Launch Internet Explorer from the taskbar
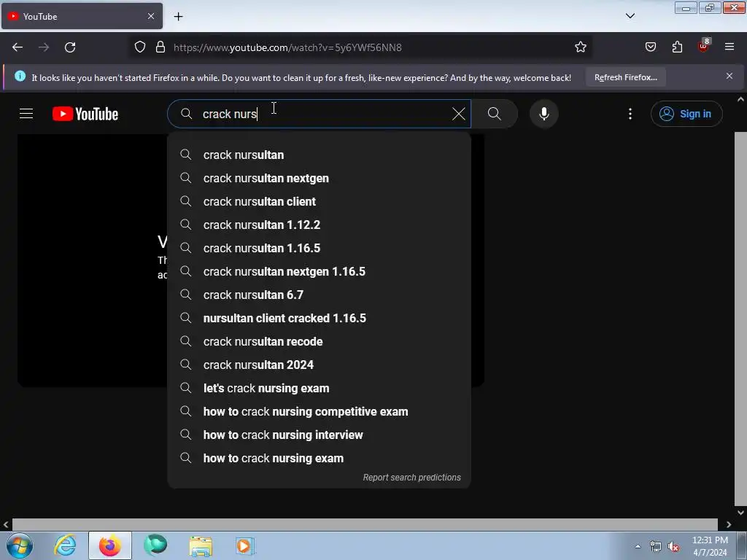 [64, 545]
